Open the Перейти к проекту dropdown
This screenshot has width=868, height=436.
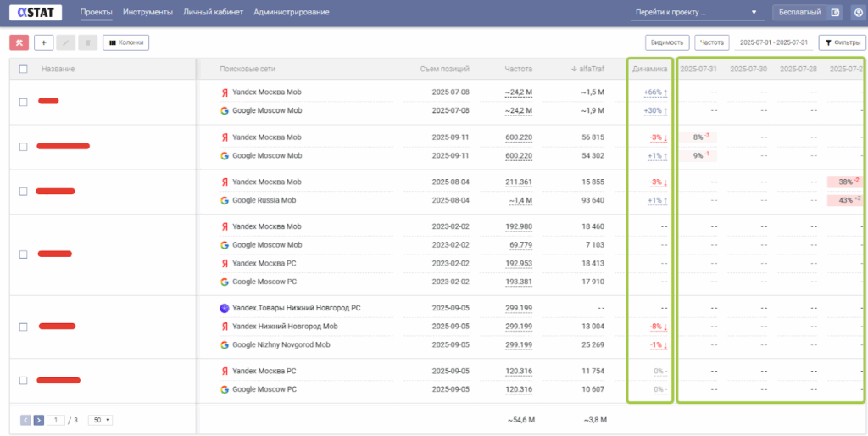tap(697, 13)
